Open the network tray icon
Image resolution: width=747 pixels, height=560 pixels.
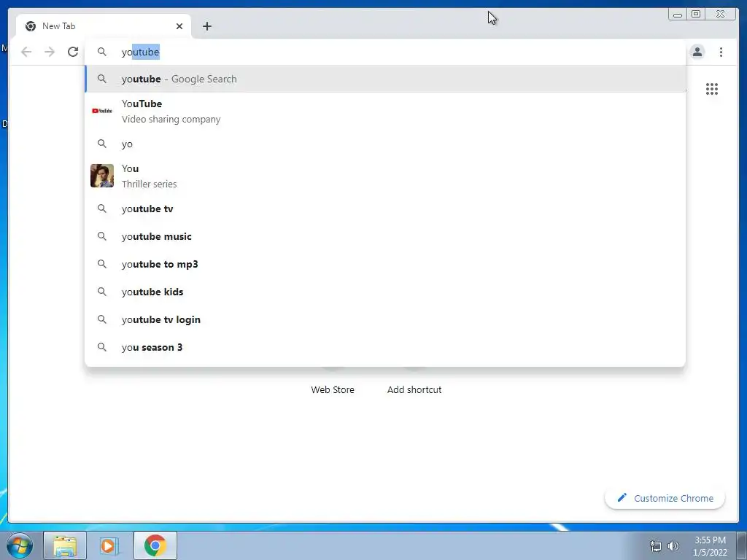[x=656, y=547]
